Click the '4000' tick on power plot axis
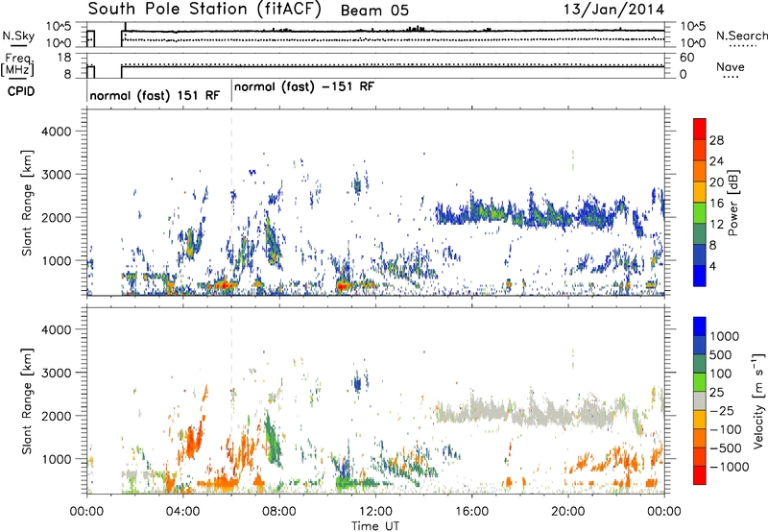Image resolution: width=768 pixels, height=532 pixels. [56, 132]
